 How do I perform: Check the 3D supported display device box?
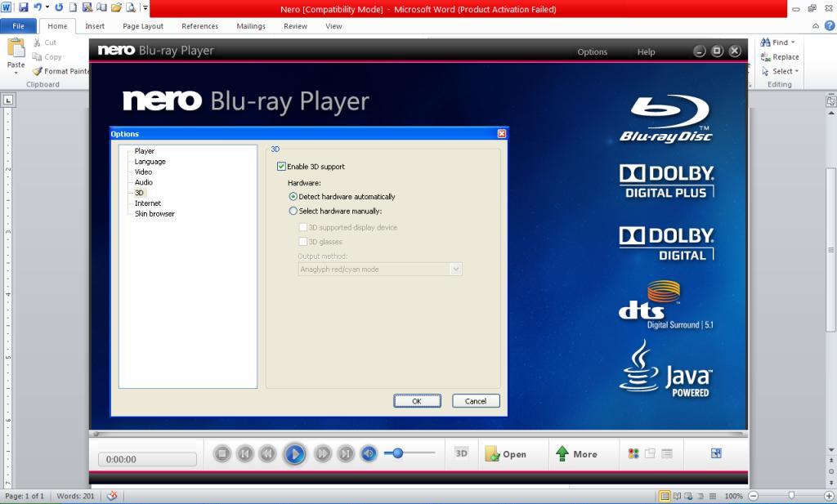(302, 227)
